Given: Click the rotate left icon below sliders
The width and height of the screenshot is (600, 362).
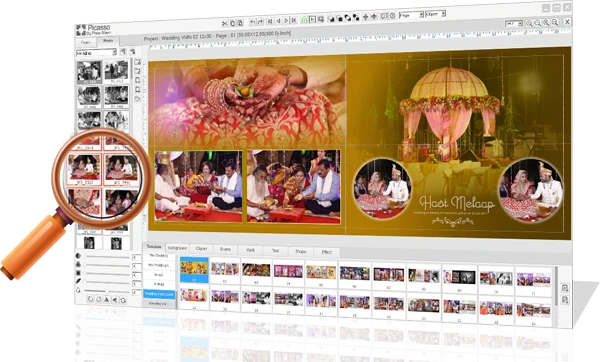Looking at the screenshot, I should 90,299.
